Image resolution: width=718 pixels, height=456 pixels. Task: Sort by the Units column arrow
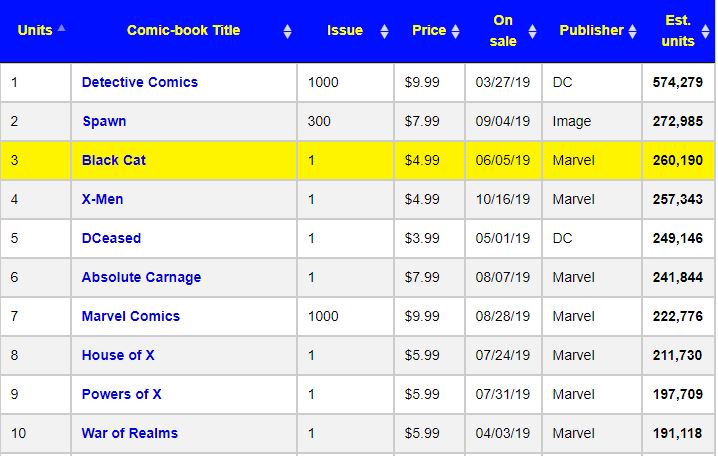61,28
